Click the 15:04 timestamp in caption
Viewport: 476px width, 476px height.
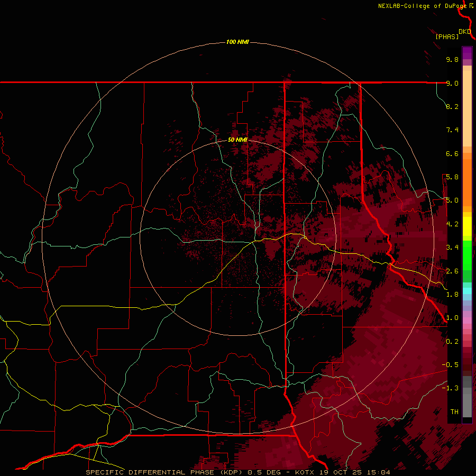click(378, 472)
